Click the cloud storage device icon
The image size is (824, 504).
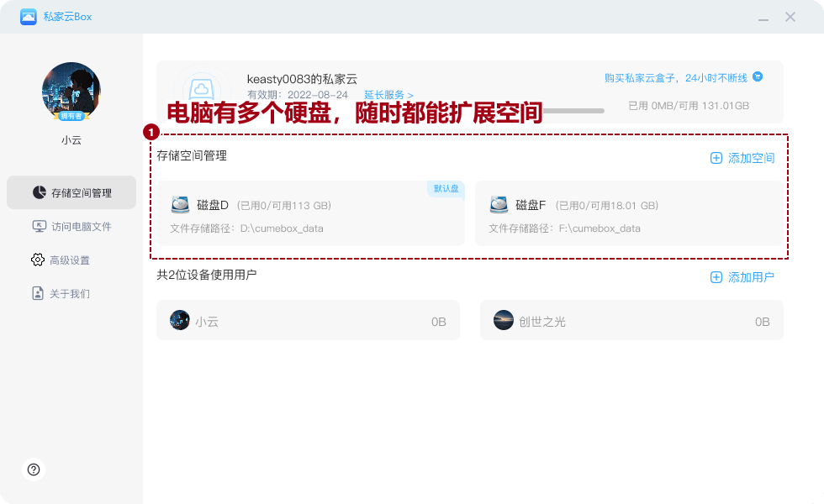coord(201,88)
